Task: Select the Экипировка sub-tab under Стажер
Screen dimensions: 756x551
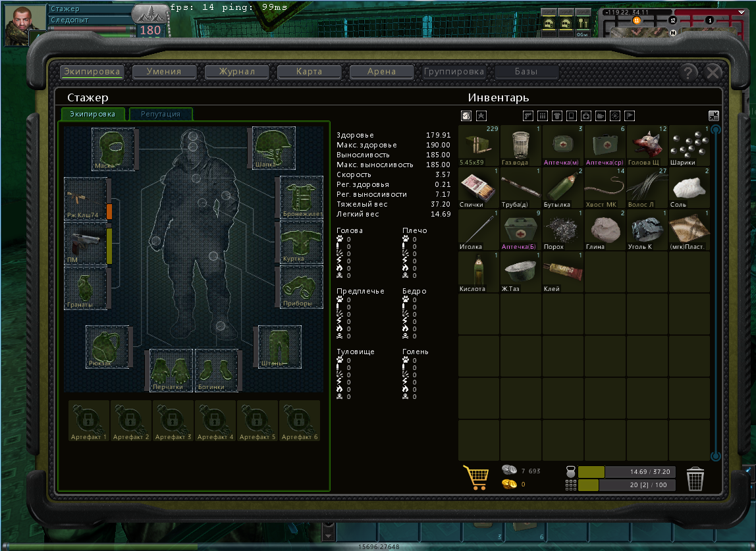Action: point(93,115)
